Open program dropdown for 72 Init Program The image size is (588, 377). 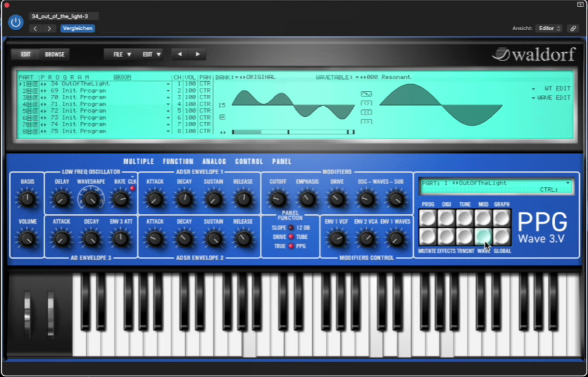click(169, 111)
